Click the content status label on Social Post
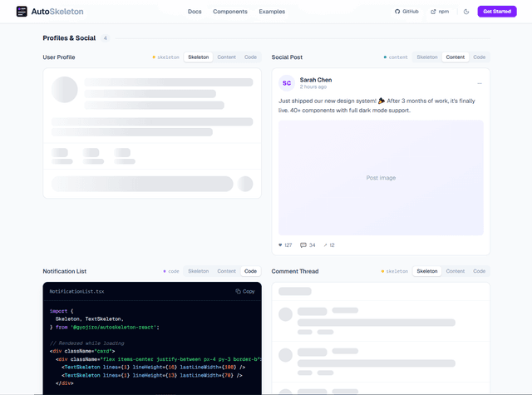Image resolution: width=532 pixels, height=395 pixels. pyautogui.click(x=396, y=57)
